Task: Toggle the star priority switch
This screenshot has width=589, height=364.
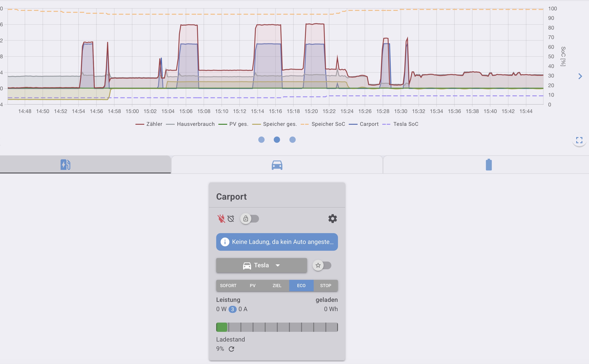Action: point(322,265)
